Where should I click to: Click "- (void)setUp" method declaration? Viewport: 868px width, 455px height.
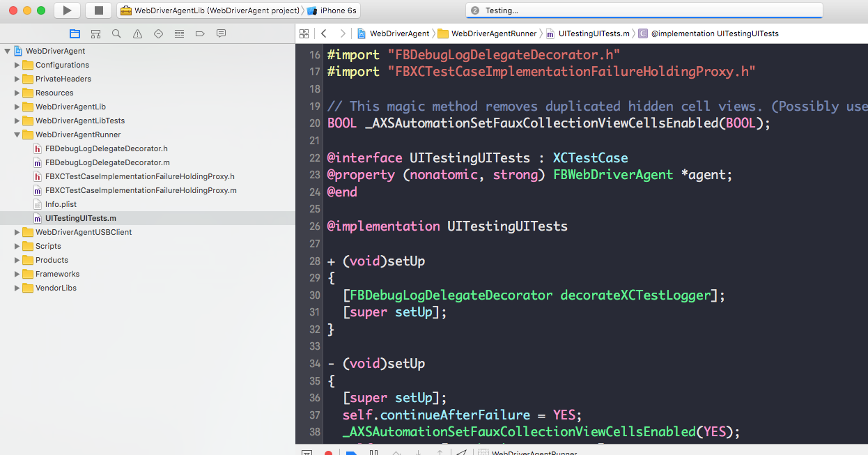pos(376,363)
